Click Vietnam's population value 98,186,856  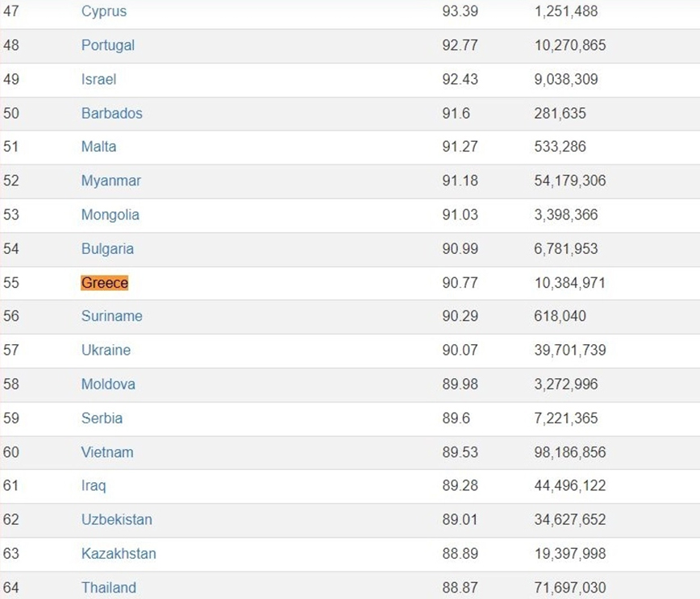tap(569, 452)
